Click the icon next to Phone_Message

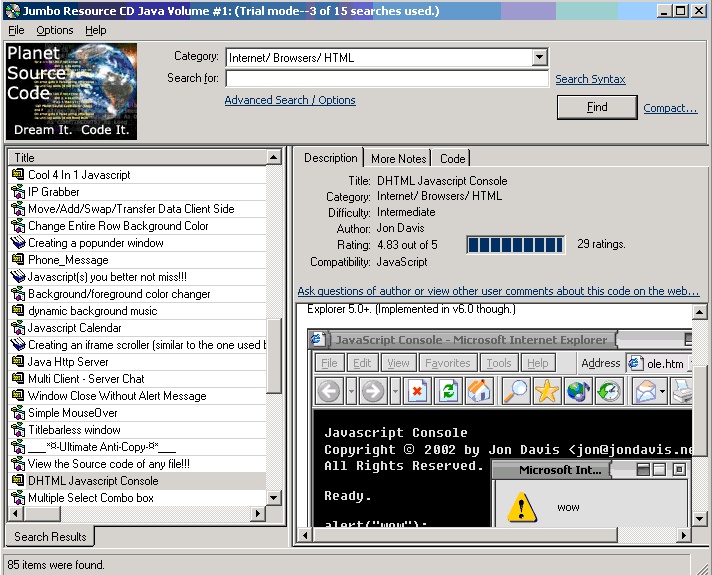pyautogui.click(x=18, y=260)
